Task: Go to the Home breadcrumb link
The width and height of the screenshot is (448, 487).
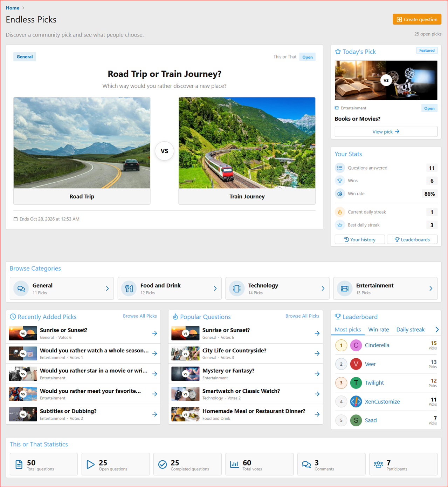Action: [13, 8]
